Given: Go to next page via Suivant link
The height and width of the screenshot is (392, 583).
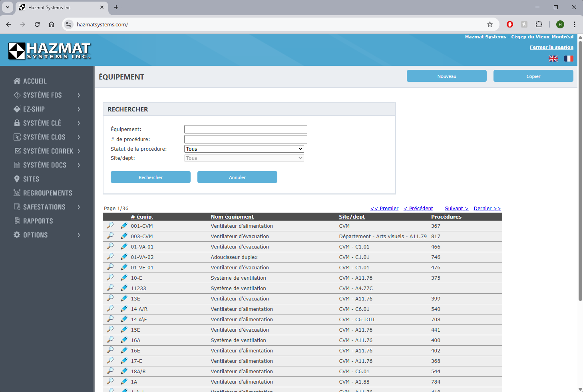Looking at the screenshot, I should [456, 209].
